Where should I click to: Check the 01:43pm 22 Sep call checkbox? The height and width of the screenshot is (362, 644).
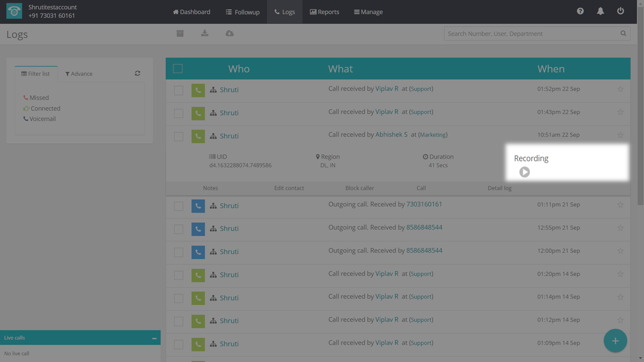[x=179, y=113]
